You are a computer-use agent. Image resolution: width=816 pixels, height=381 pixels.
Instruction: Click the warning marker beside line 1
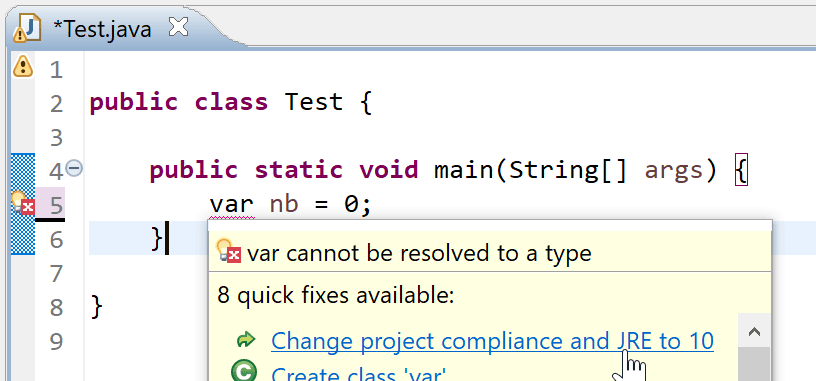pos(22,66)
